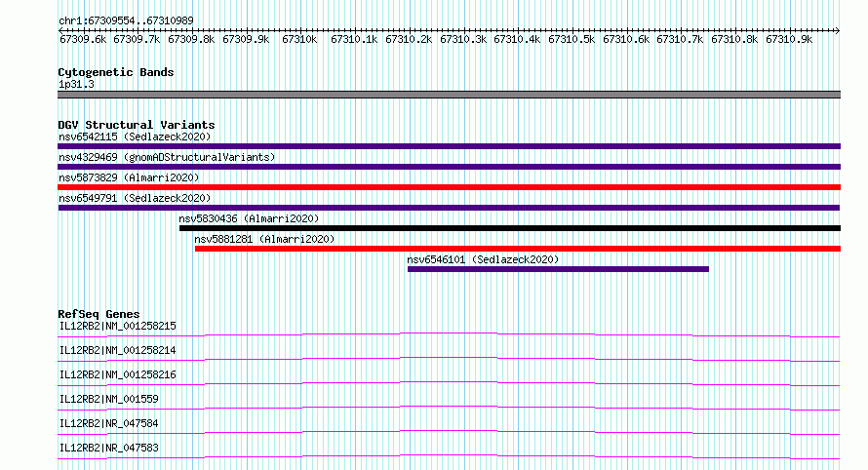Screen dimensions: 868x470
Task: Click the 67309.8k ruler tick label
Action: point(191,39)
